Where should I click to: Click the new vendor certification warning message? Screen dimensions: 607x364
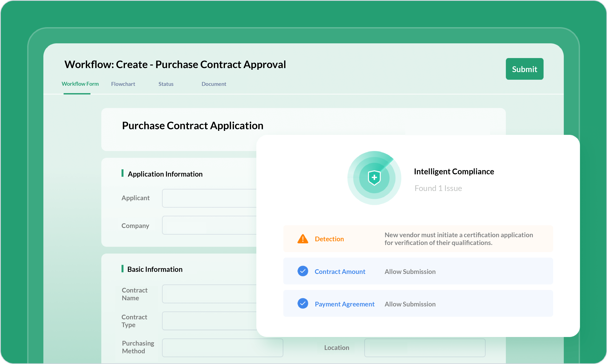click(x=458, y=239)
